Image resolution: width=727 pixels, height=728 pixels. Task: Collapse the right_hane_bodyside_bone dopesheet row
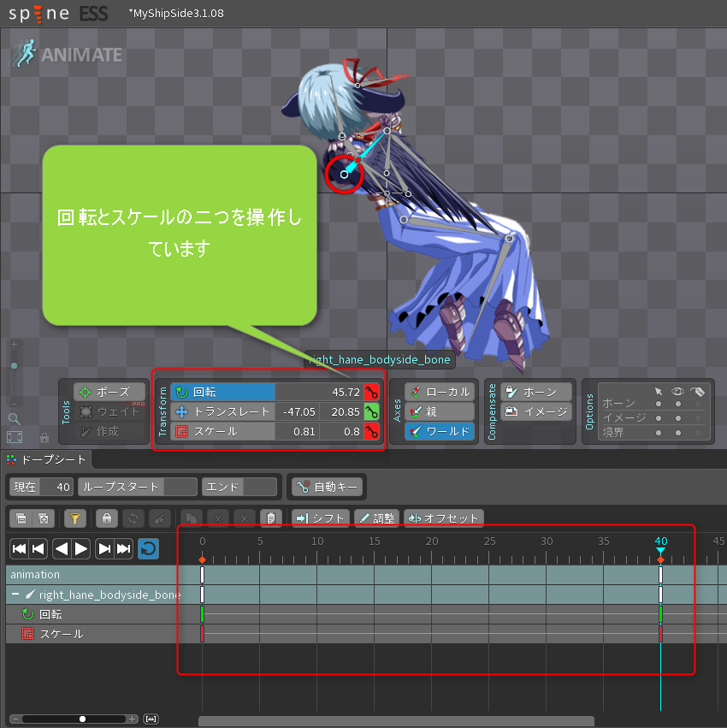tap(15, 595)
